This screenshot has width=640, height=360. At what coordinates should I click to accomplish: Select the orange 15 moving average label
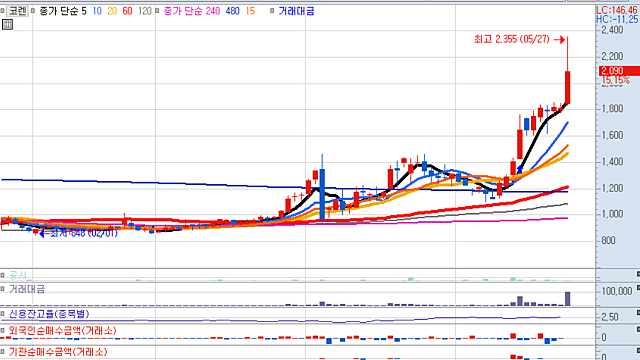point(250,11)
